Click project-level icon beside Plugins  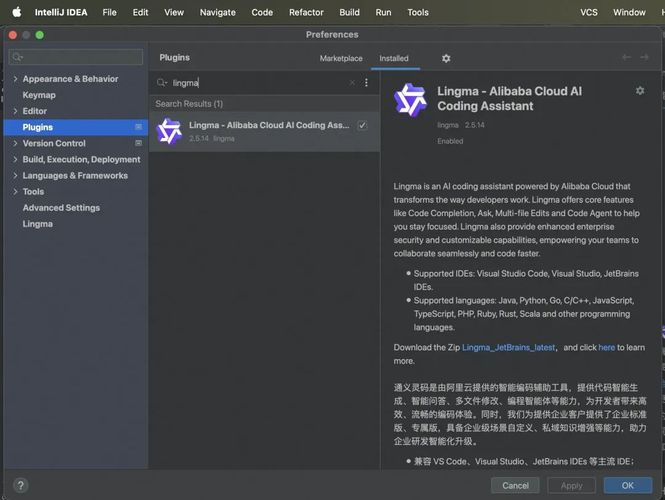click(138, 127)
